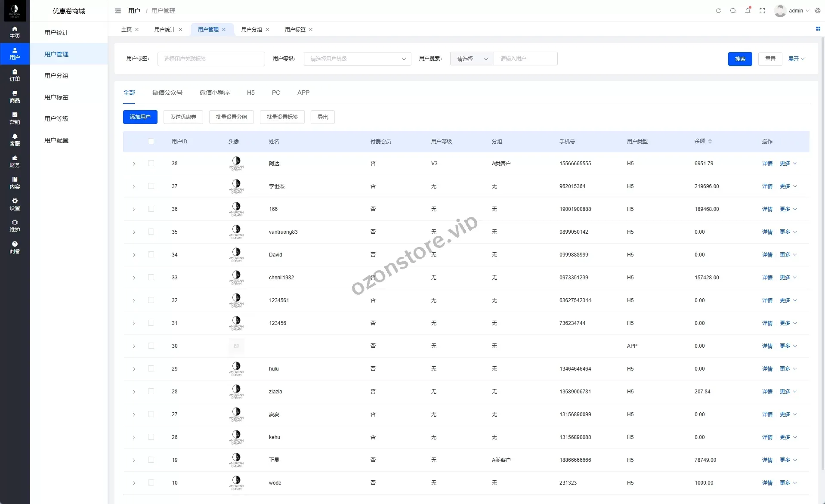825x504 pixels.
Task: Click the refresh icon in top bar
Action: pos(718,11)
